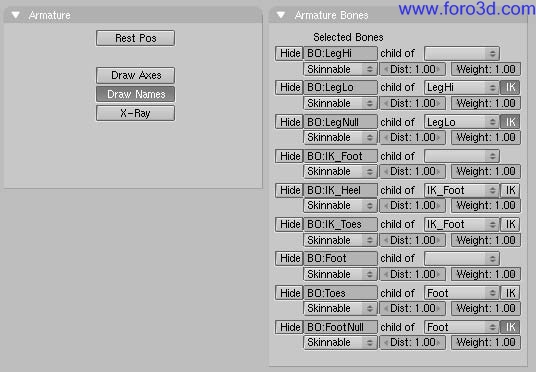Viewport: 536px width, 372px height.
Task: Open Skinnable dropdown under LegNull
Action: [x=340, y=137]
